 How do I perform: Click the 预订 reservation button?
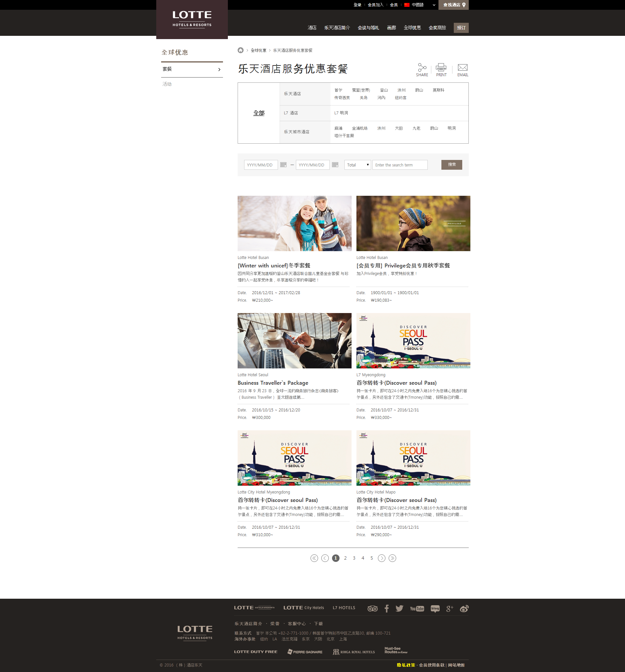pyautogui.click(x=461, y=28)
